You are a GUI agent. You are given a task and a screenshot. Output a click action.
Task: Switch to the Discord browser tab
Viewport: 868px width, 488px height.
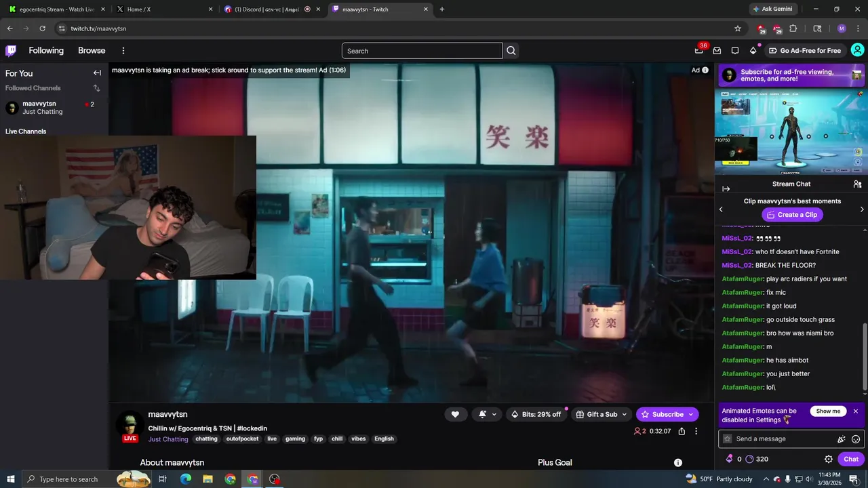pos(271,9)
